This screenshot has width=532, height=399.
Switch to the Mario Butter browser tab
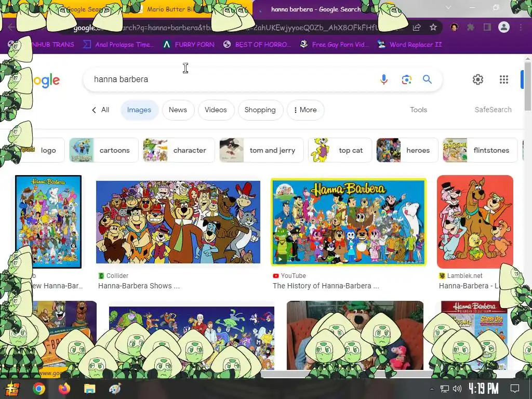(170, 9)
